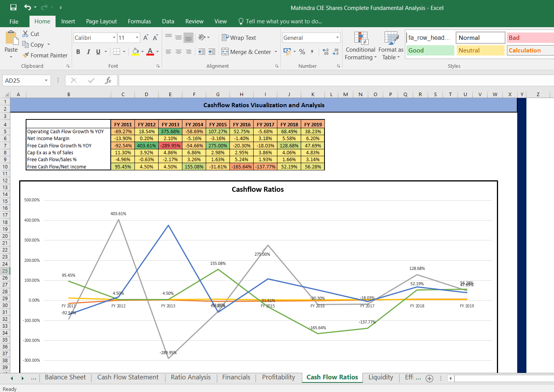The width and height of the screenshot is (554, 392).
Task: Center text horizontally
Action: 179,52
